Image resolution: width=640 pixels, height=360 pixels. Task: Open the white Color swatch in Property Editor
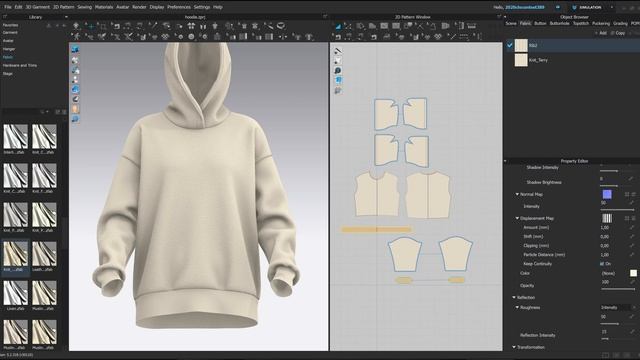click(633, 273)
